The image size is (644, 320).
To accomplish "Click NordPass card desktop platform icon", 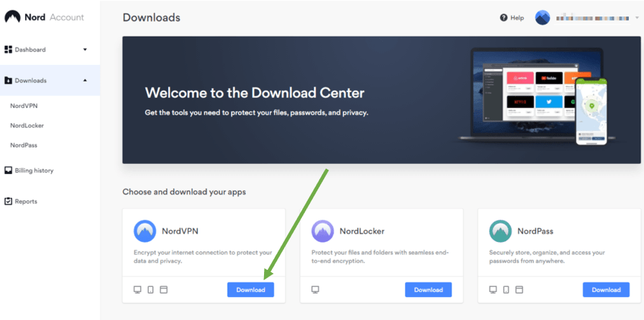I will [x=493, y=290].
